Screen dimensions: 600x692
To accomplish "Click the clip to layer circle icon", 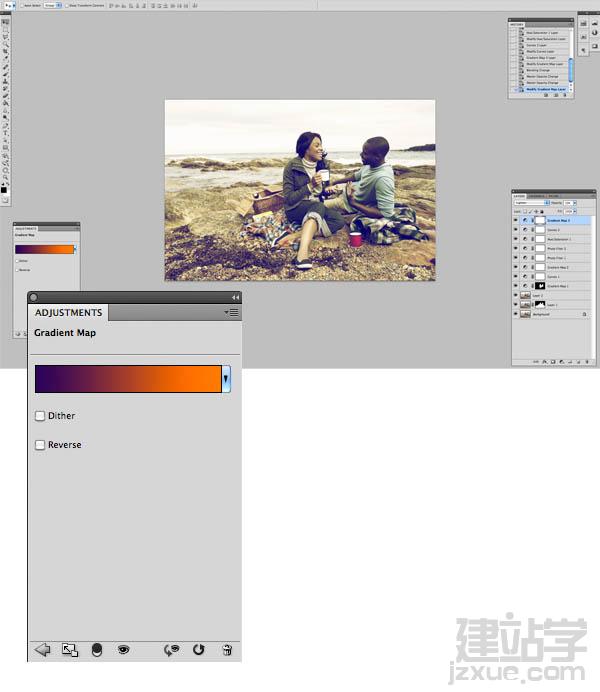I will tap(97, 650).
